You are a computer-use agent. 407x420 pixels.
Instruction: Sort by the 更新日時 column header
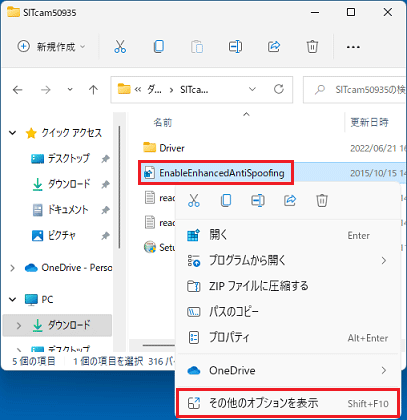(369, 122)
